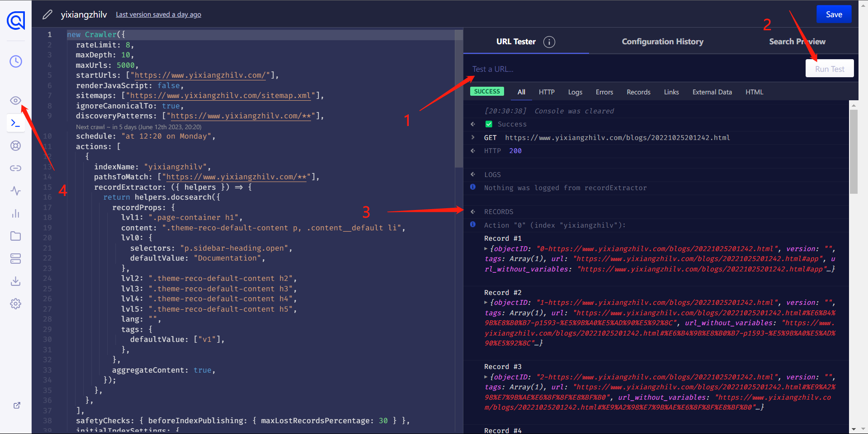Open the eye monitoring icon in sidebar
This screenshot has height=434, width=868.
(16, 100)
